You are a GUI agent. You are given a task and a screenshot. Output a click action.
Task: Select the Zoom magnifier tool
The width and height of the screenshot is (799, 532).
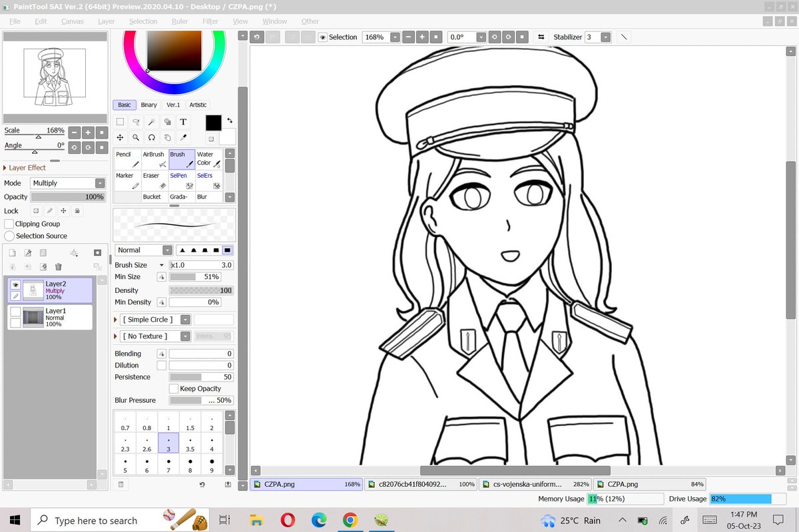pos(136,138)
